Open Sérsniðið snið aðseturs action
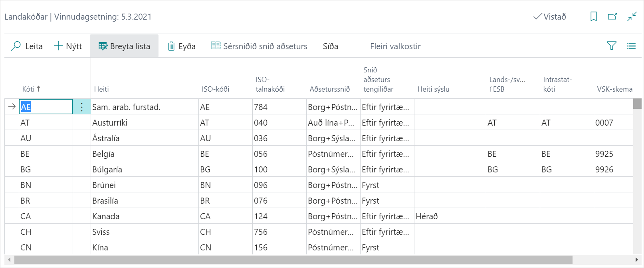 click(259, 46)
